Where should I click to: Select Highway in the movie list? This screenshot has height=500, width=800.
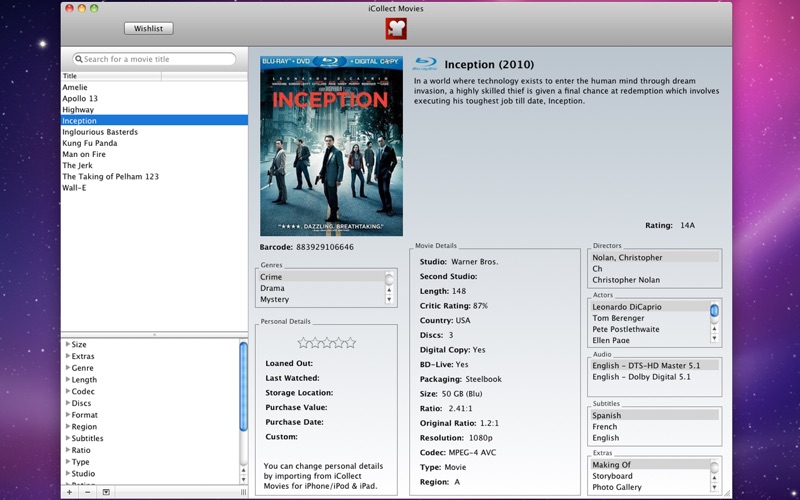coord(154,110)
